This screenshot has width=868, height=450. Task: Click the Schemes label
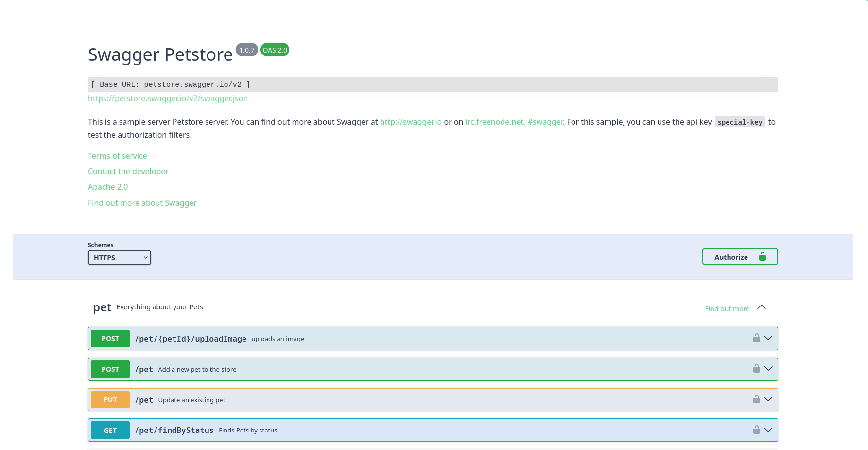[x=101, y=245]
